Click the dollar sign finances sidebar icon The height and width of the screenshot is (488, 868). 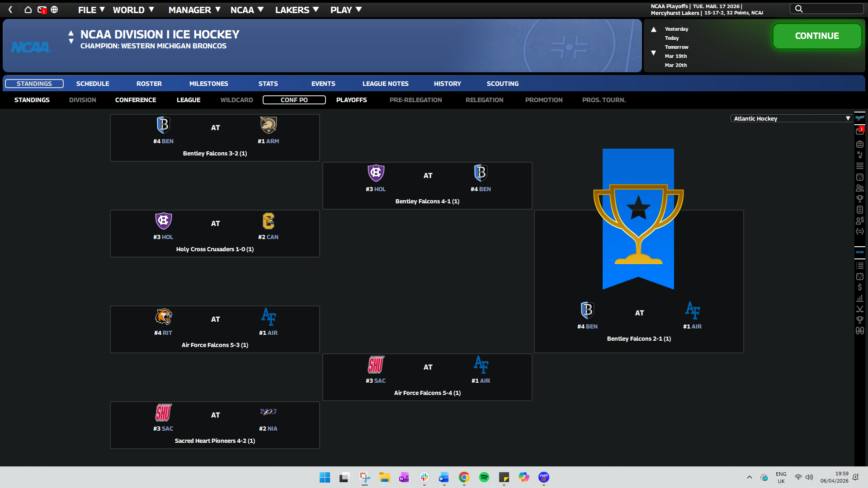point(860,287)
